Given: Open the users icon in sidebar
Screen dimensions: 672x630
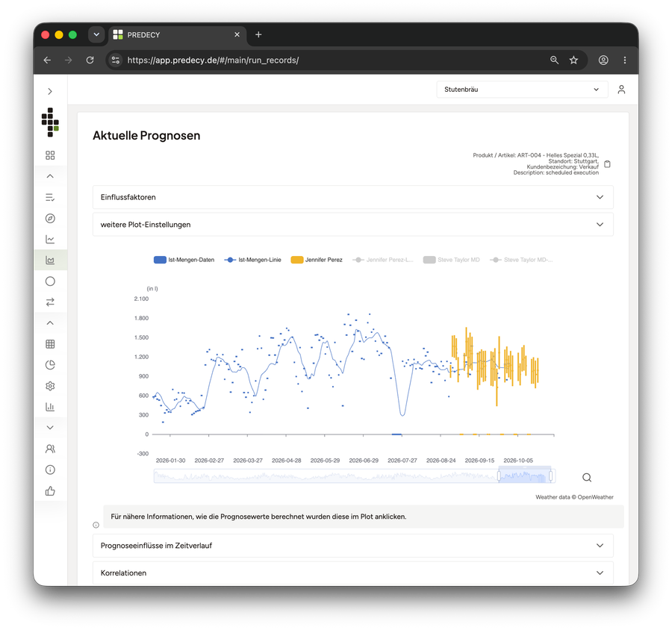Looking at the screenshot, I should point(50,449).
